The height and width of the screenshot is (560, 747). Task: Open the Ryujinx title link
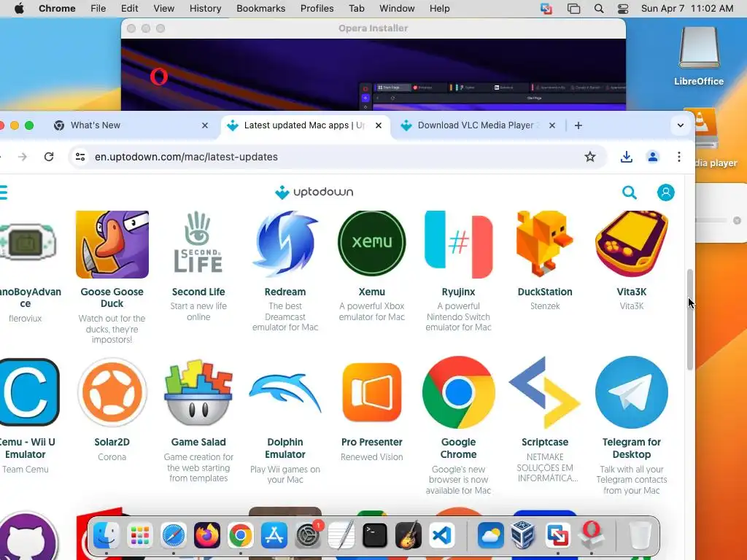(458, 292)
